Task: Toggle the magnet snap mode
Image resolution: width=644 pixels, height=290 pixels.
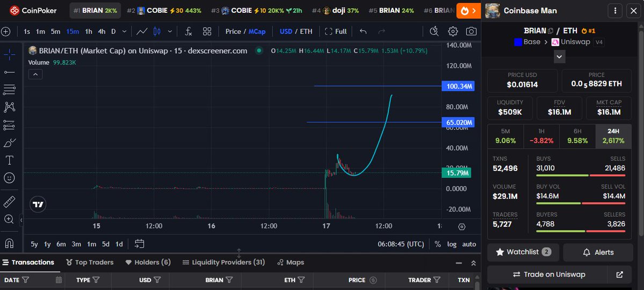Action: tap(9, 243)
